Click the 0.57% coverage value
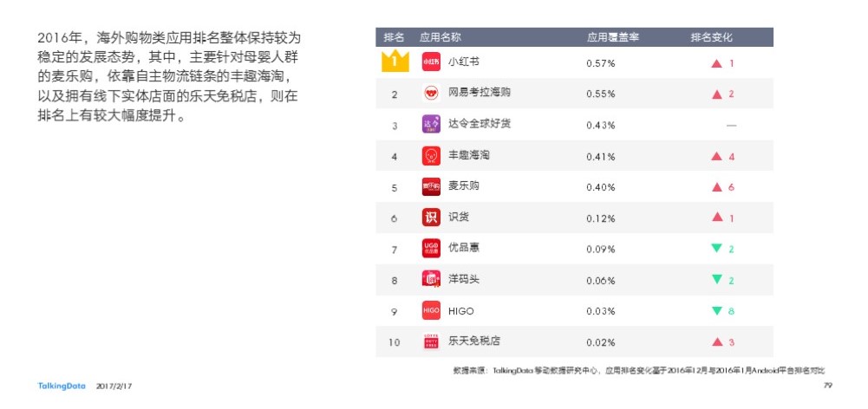Image resolution: width=868 pixels, height=409 pixels. point(601,63)
